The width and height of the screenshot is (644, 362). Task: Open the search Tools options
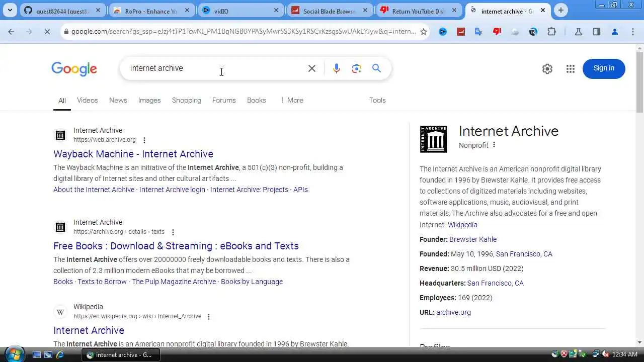377,100
